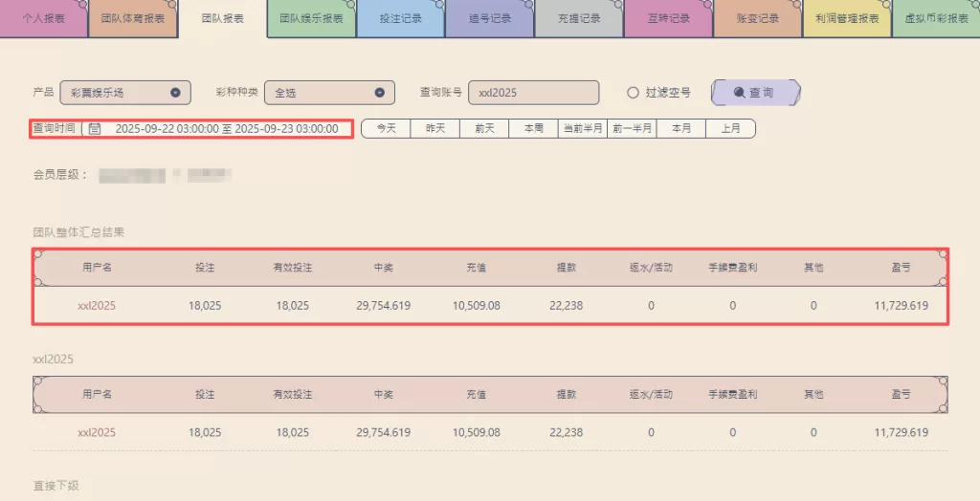Select the 当前半月 range button
The image size is (980, 501).
tap(583, 129)
